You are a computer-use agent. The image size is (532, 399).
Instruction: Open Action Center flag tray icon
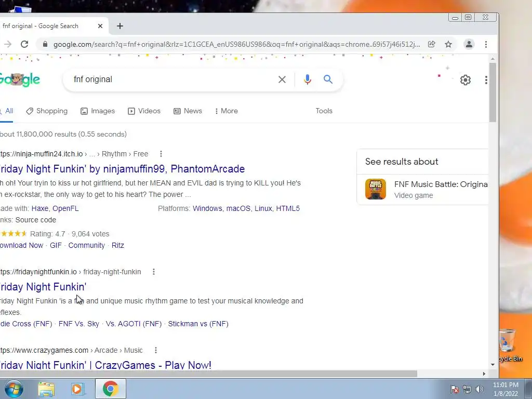[x=455, y=389]
